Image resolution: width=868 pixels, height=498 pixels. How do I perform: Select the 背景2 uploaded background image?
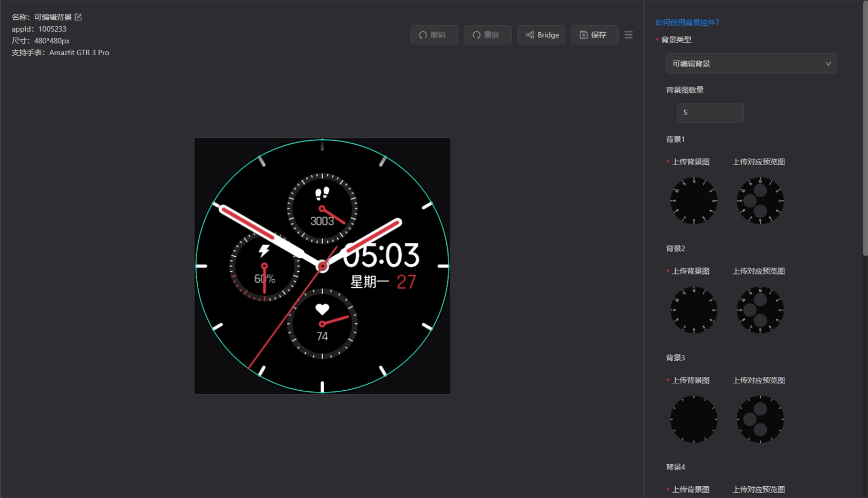tap(694, 310)
